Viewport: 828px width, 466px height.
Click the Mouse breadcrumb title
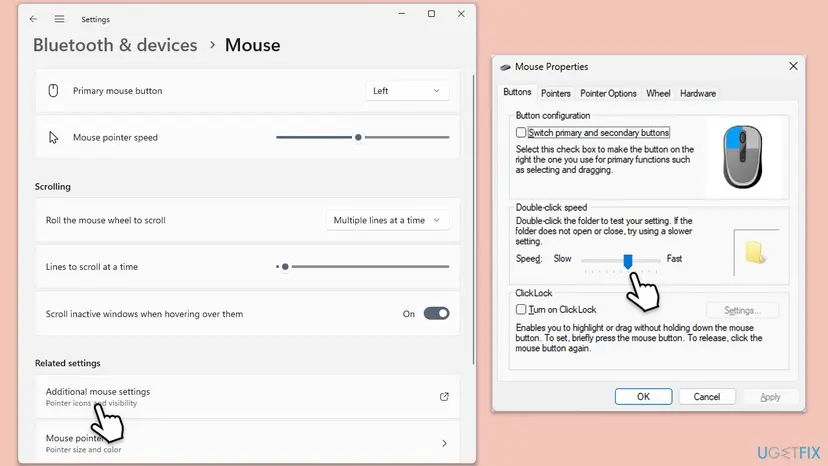click(x=252, y=45)
